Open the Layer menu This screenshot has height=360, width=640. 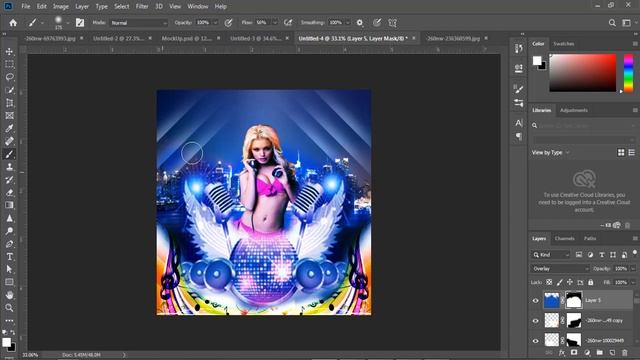(x=82, y=7)
